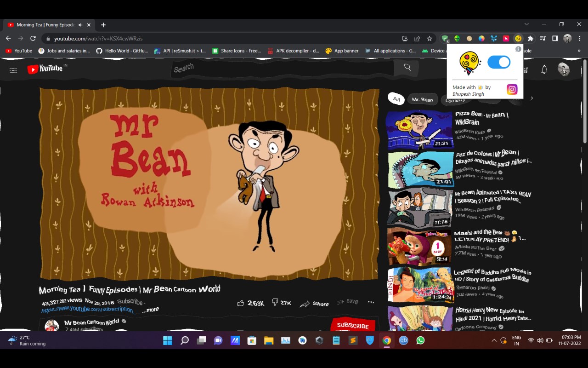Open the YouTube hamburger guide menu
The image size is (588, 368).
[13, 70]
